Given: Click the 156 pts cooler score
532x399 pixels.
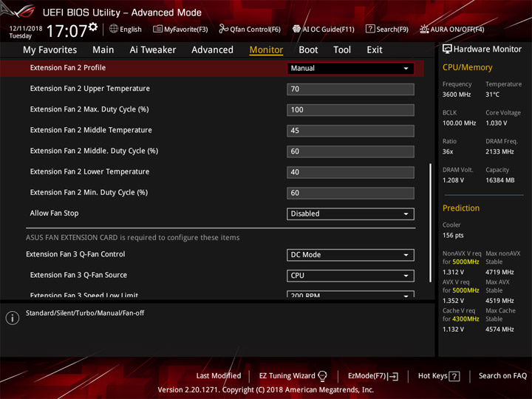Looking at the screenshot, I should [x=453, y=236].
